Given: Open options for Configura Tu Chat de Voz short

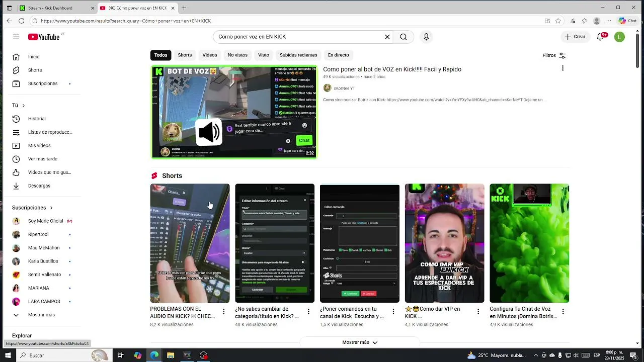Looking at the screenshot, I should coord(563,312).
